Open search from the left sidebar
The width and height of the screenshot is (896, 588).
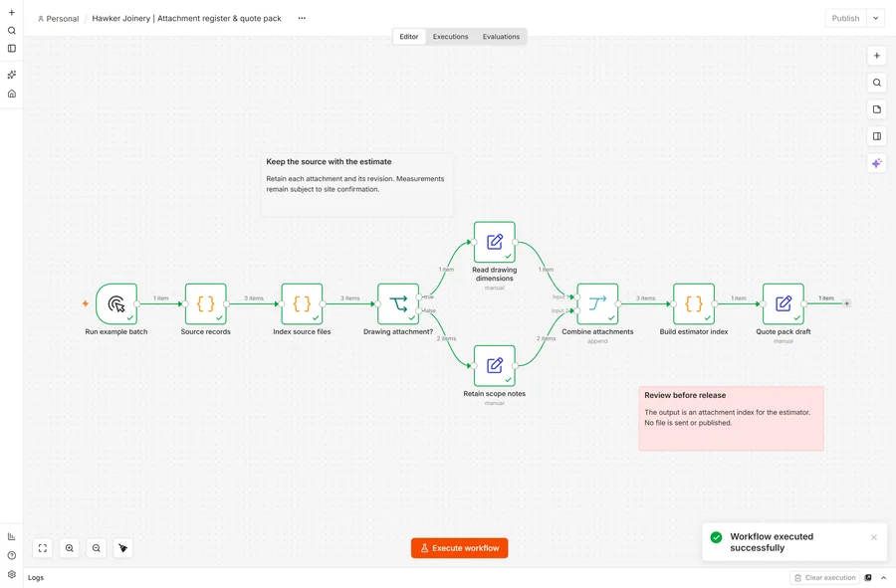pyautogui.click(x=11, y=31)
